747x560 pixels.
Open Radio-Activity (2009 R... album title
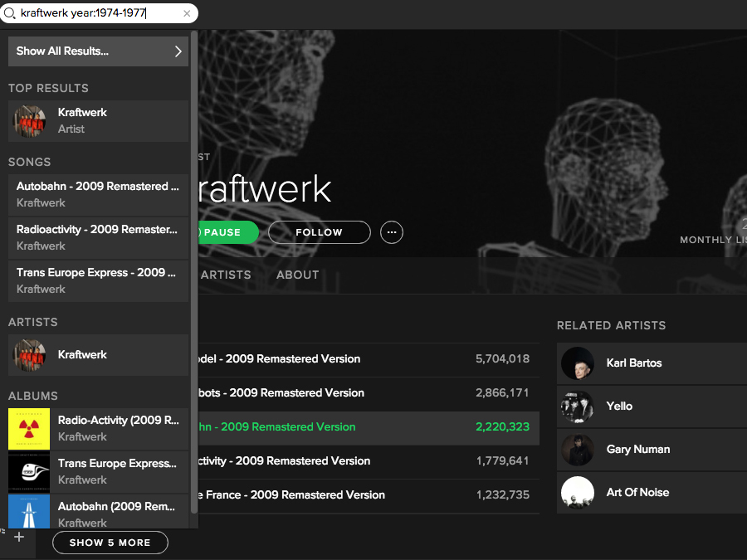pyautogui.click(x=119, y=420)
